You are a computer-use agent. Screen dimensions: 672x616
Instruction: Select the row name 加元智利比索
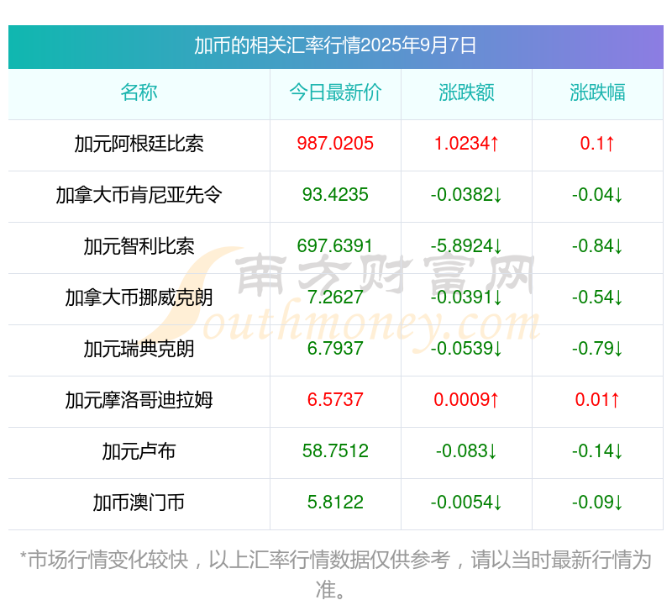tap(139, 246)
